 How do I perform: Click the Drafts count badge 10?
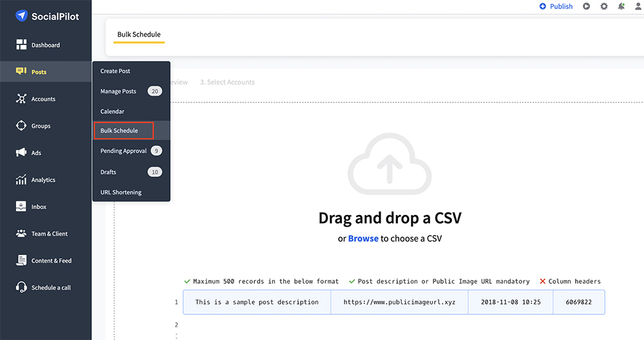(155, 172)
